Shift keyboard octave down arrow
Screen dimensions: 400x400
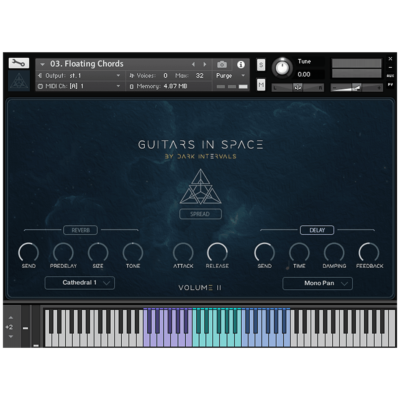[11, 336]
